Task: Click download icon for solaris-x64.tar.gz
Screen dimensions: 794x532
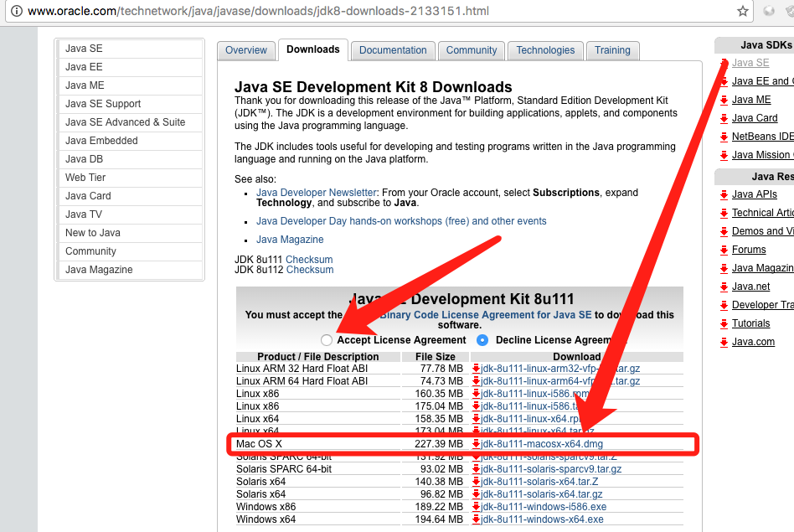Action: coord(476,494)
